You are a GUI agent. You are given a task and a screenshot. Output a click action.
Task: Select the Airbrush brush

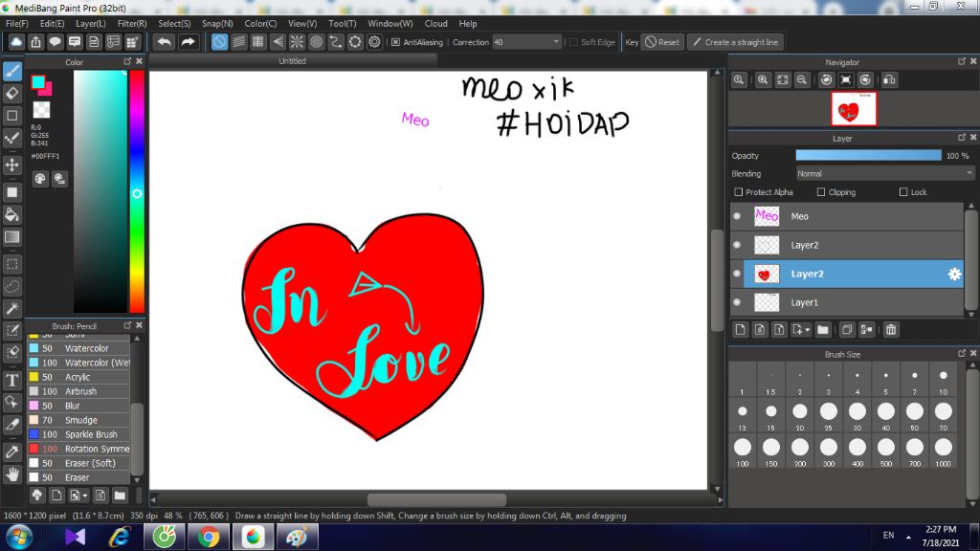pos(78,391)
